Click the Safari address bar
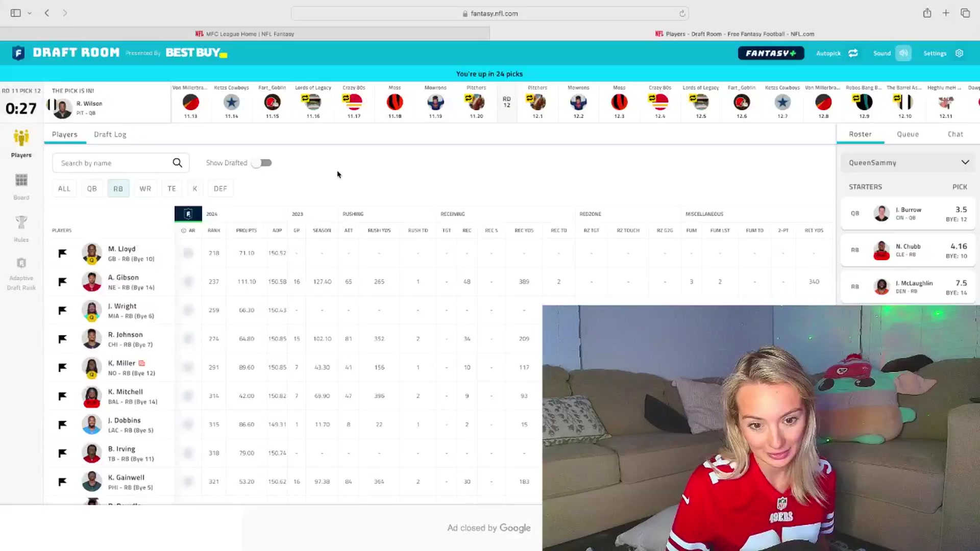 pyautogui.click(x=490, y=13)
